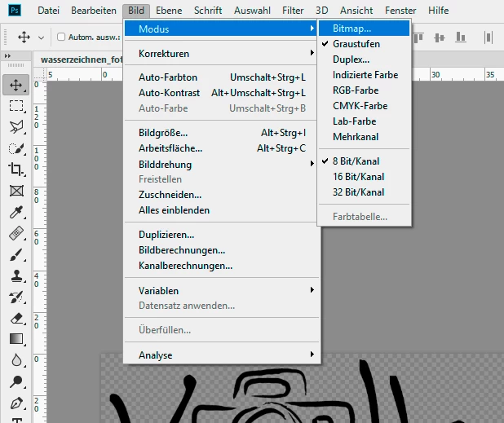Open the Hilfe menu
The image size is (504, 423).
tap(439, 11)
